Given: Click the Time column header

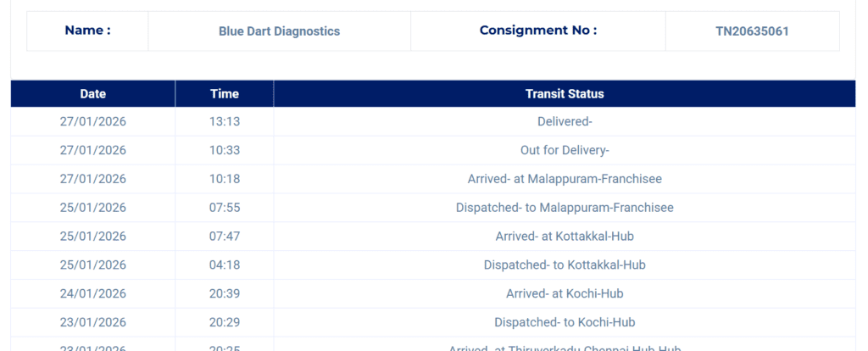Looking at the screenshot, I should [225, 94].
